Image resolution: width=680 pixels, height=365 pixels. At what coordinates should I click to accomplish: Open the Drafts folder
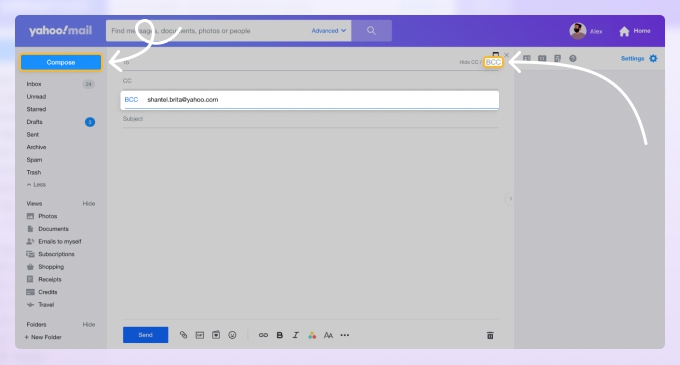click(x=34, y=122)
